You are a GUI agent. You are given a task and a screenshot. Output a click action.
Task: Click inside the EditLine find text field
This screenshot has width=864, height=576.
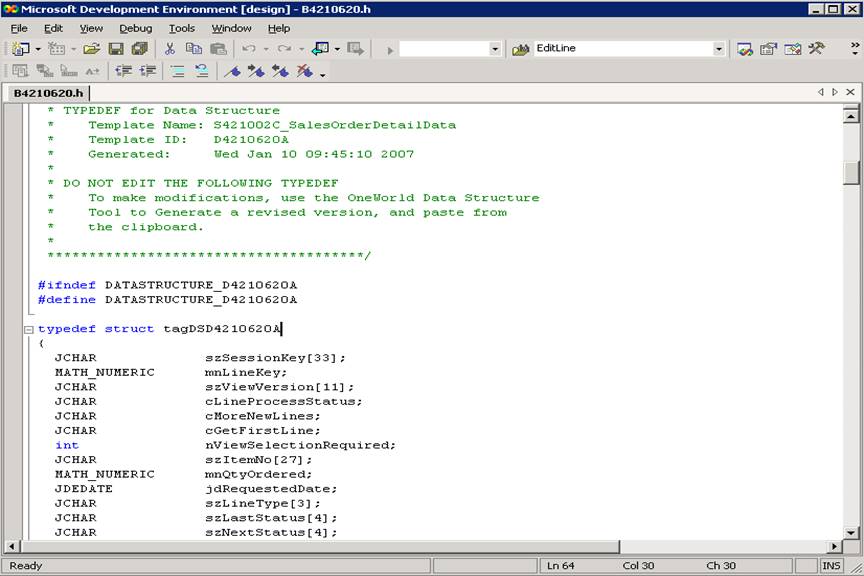tap(622, 49)
